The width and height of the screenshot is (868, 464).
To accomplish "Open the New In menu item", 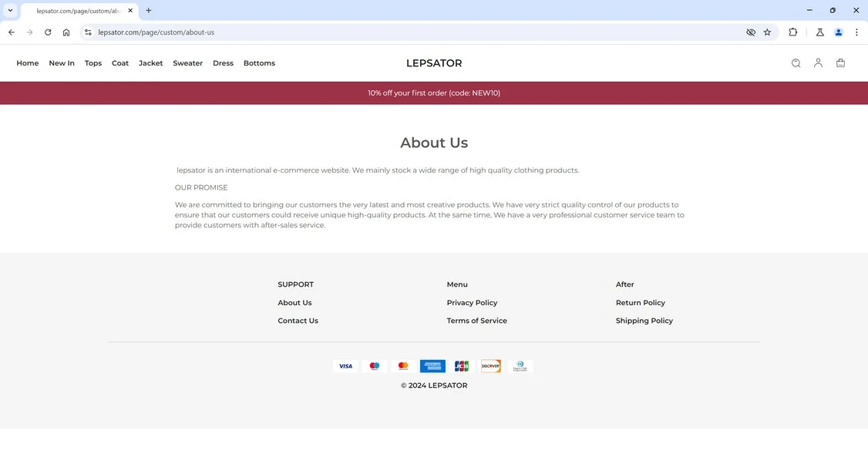I will pos(62,63).
